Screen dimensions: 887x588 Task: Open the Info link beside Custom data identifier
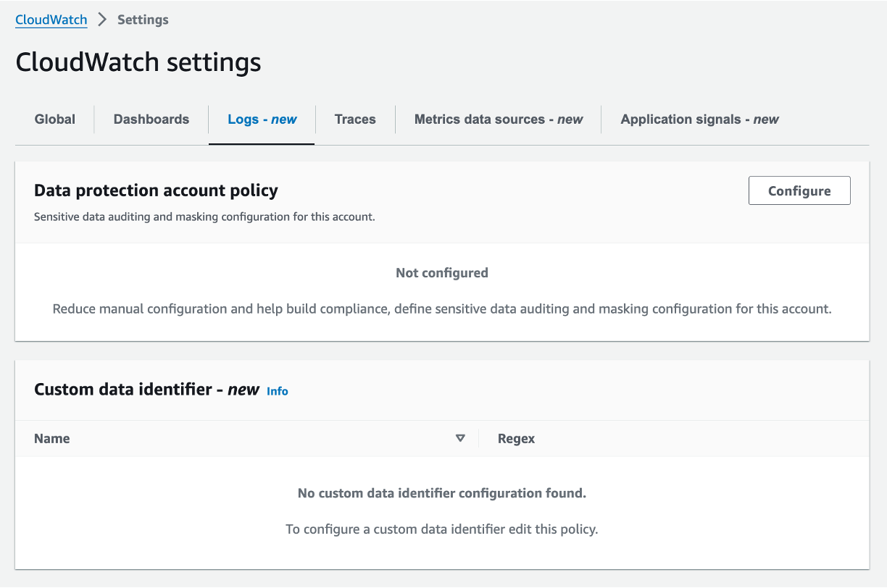[277, 391]
